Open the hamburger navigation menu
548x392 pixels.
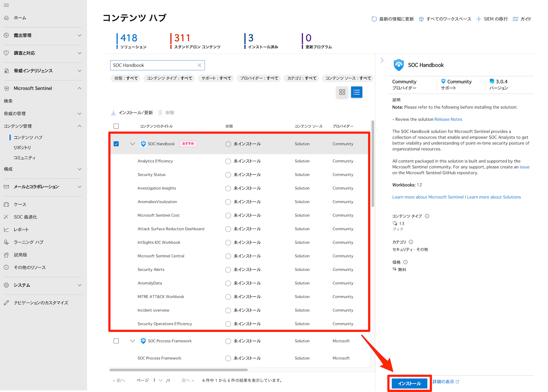(6, 5)
